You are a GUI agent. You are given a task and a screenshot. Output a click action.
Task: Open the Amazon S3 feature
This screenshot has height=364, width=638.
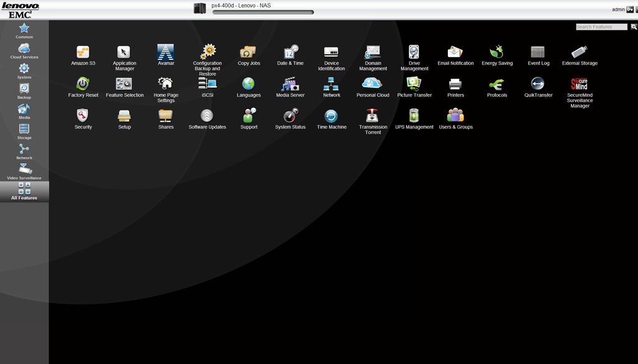(x=83, y=52)
